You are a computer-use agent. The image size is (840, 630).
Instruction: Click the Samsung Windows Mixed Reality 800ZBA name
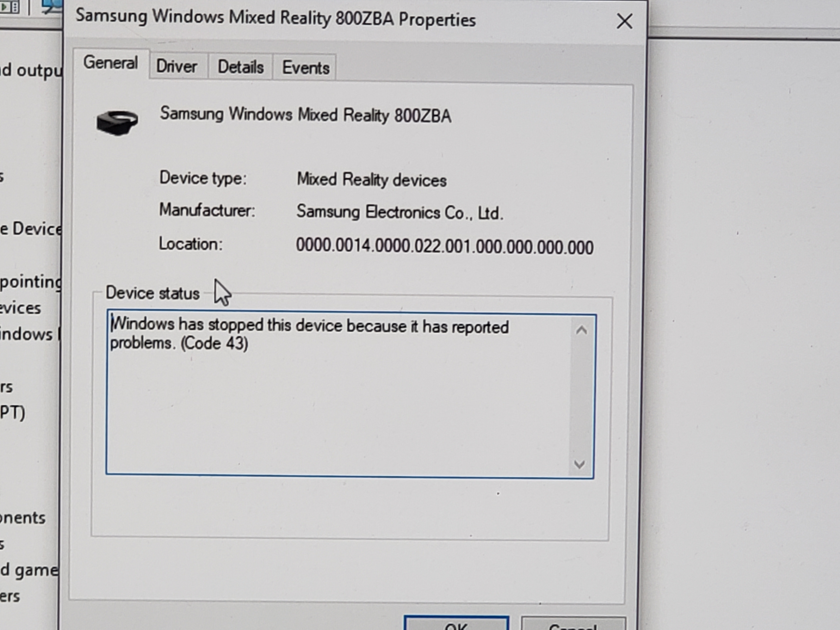pyautogui.click(x=306, y=115)
